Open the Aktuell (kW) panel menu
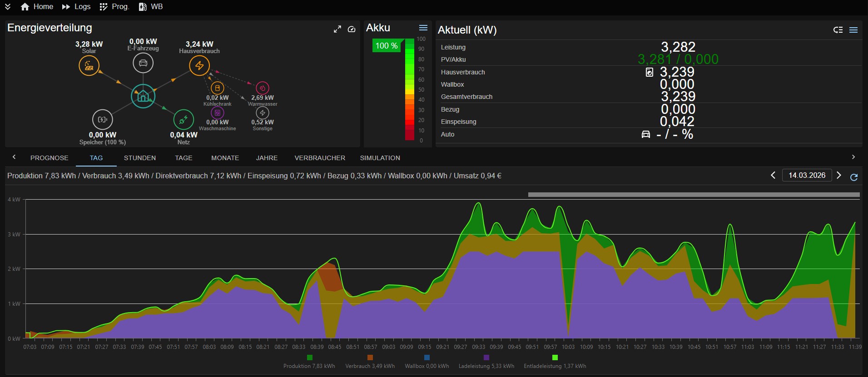The height and width of the screenshot is (377, 868). pos(853,30)
